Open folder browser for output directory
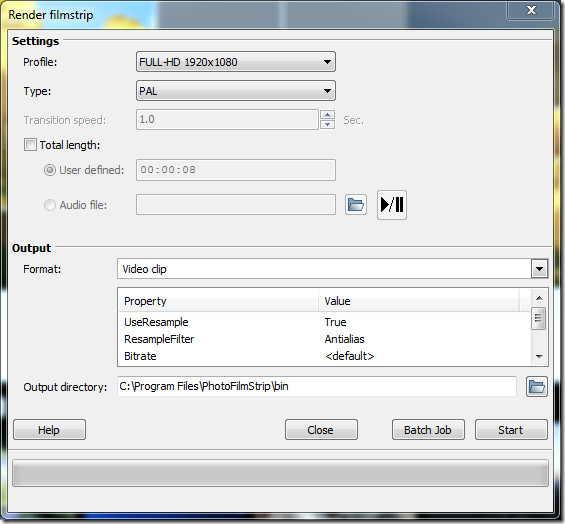The image size is (565, 524). tap(537, 387)
